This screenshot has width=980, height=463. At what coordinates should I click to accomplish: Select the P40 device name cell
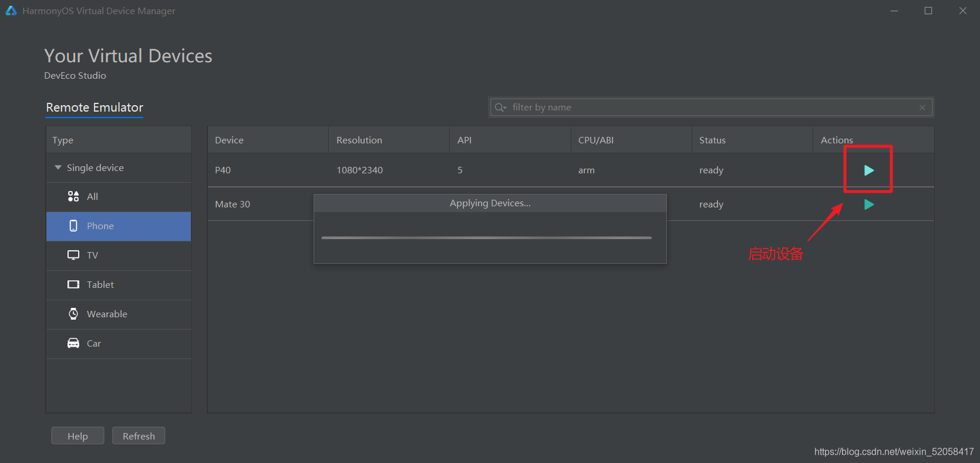tap(223, 170)
